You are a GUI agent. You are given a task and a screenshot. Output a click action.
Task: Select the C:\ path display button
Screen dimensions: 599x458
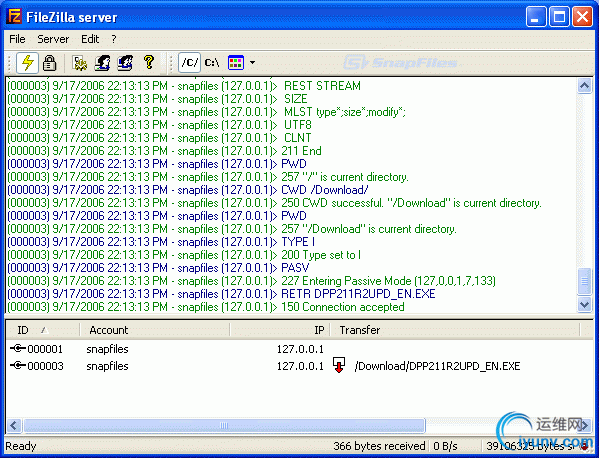(x=212, y=62)
